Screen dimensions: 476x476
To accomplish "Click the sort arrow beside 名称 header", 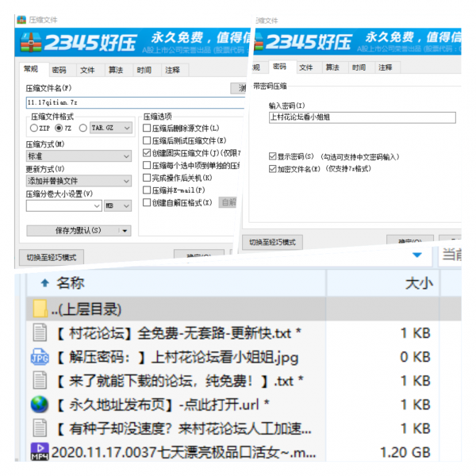I will coord(44,283).
